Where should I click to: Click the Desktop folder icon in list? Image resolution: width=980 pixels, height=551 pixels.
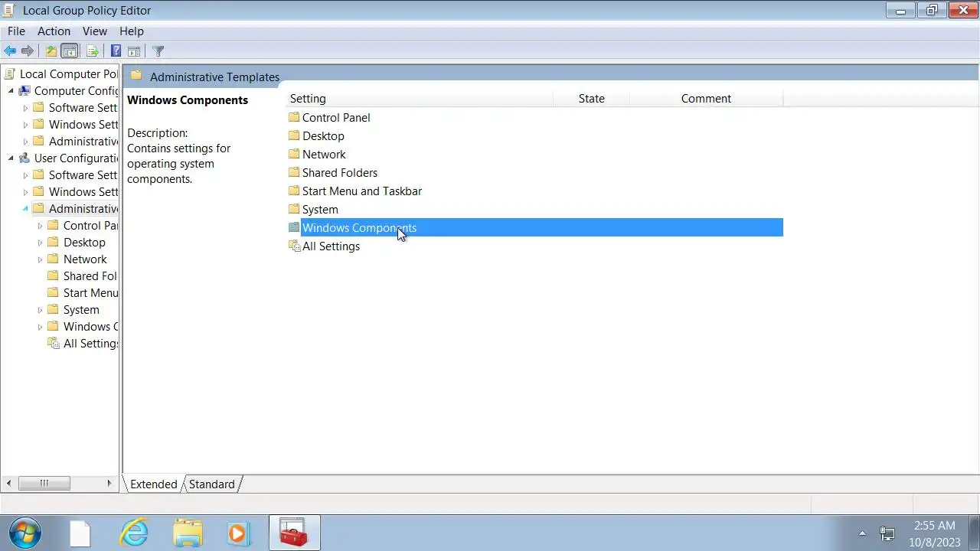pyautogui.click(x=294, y=135)
